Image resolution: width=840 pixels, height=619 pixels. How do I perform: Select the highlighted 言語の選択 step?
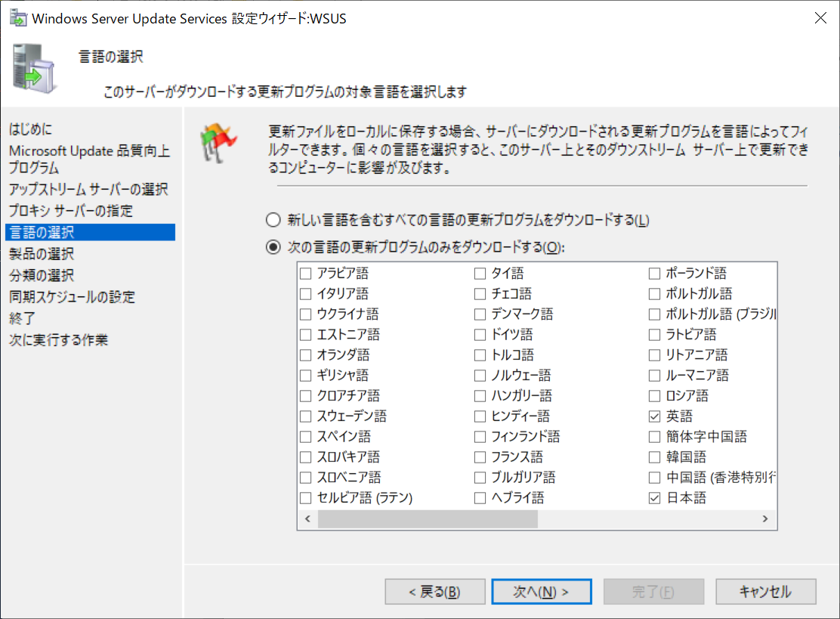[90, 232]
